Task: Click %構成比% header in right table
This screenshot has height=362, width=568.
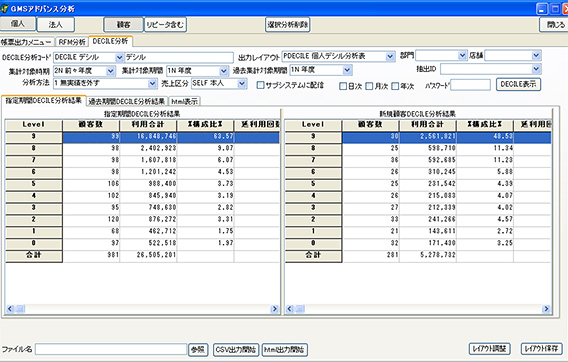Action: (x=485, y=125)
